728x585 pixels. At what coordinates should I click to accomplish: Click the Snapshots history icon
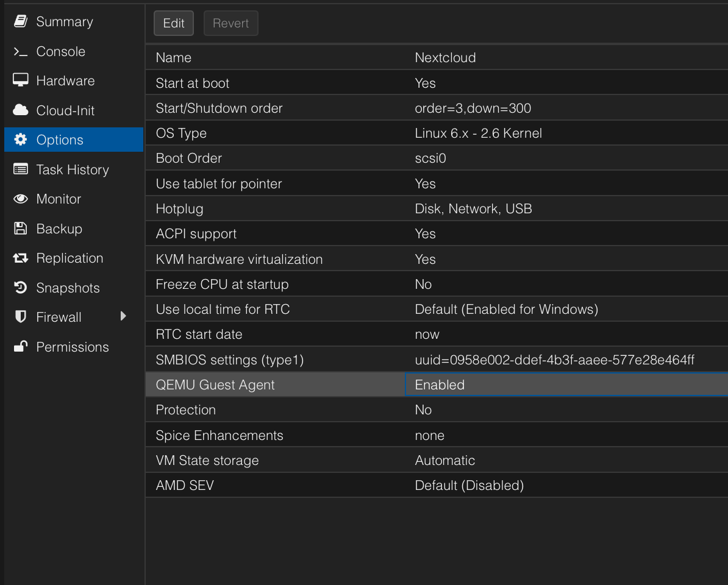21,288
